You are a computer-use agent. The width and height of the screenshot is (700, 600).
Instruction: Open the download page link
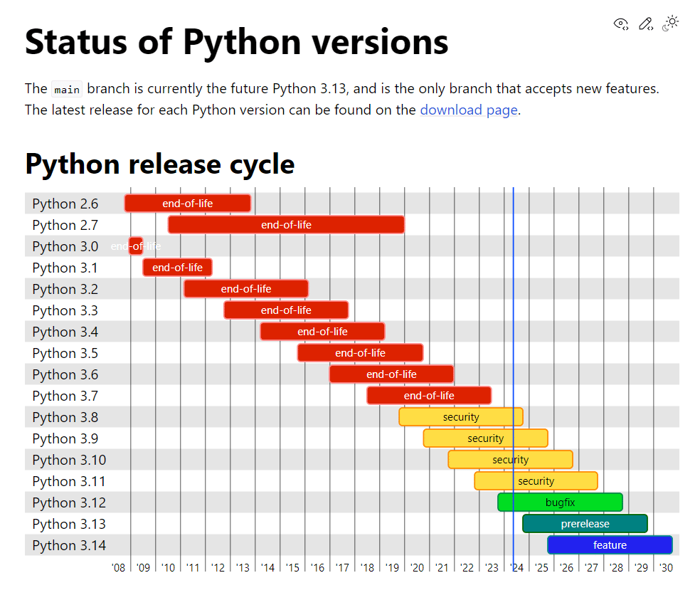coord(469,110)
